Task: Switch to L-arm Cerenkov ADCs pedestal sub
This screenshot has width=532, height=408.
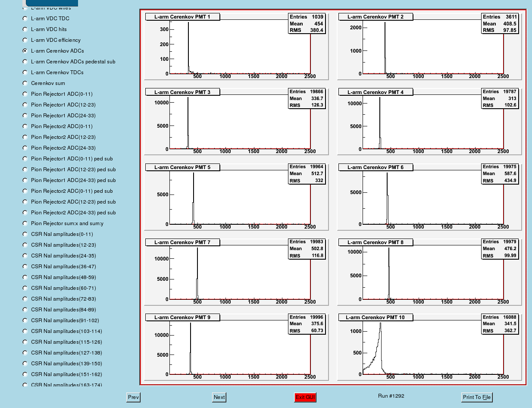Action: pyautogui.click(x=25, y=62)
